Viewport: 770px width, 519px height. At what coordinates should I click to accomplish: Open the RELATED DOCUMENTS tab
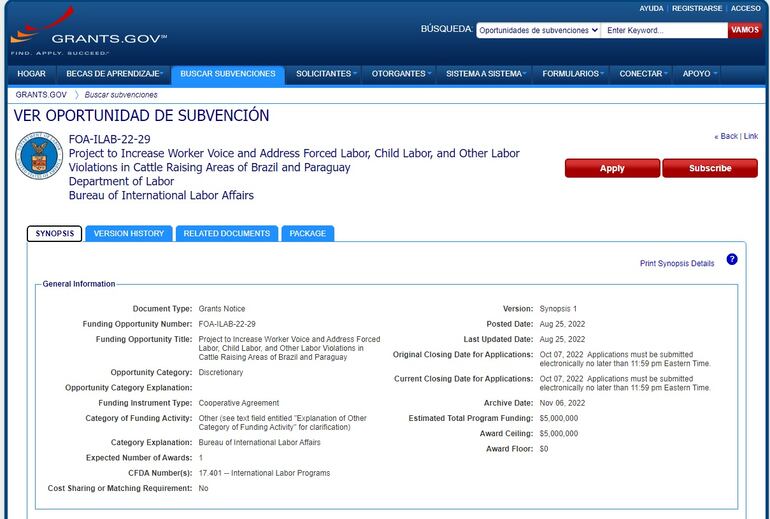click(x=227, y=233)
